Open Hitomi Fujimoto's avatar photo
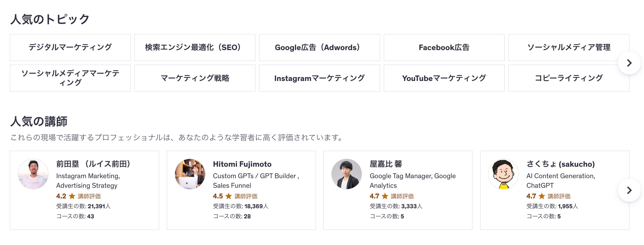Image resolution: width=644 pixels, height=245 pixels. tap(190, 174)
